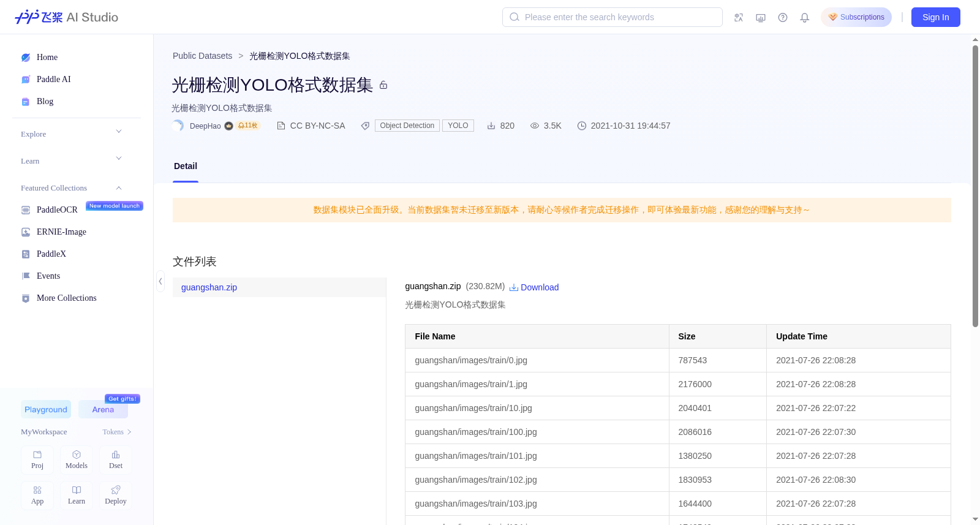Click the download count icon
980x525 pixels.
tap(491, 126)
